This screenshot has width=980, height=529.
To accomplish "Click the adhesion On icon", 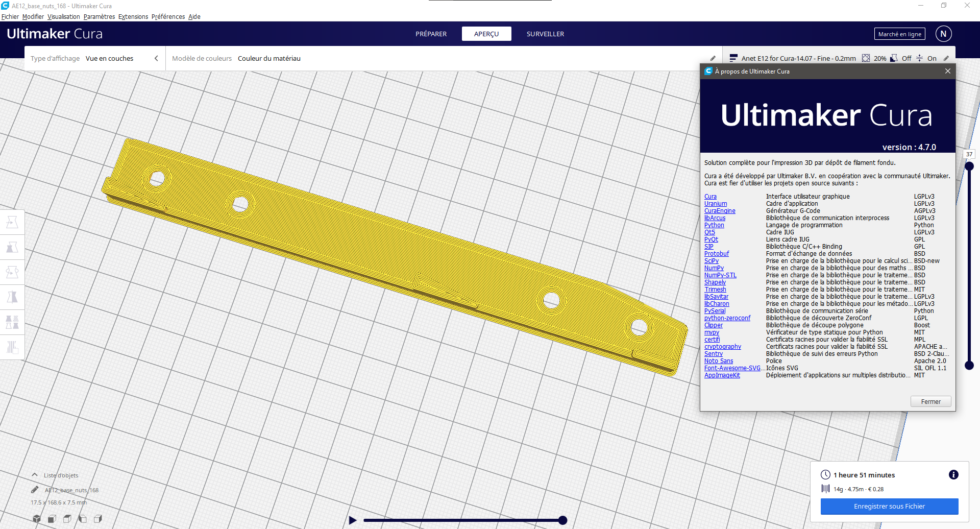I will click(919, 58).
